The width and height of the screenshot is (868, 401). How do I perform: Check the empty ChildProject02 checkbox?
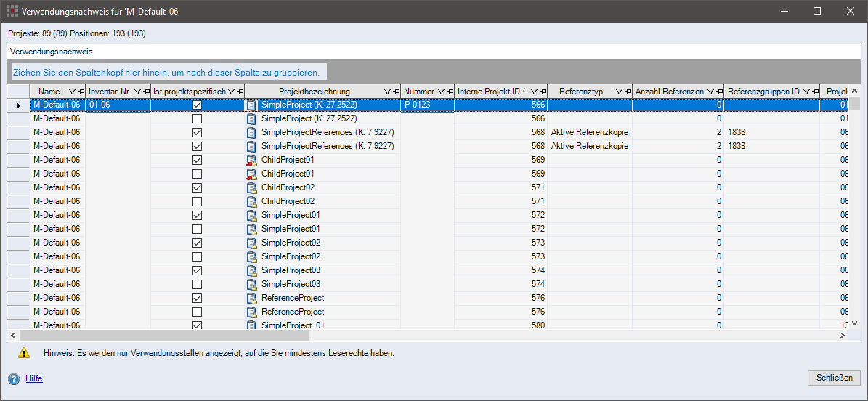point(197,202)
